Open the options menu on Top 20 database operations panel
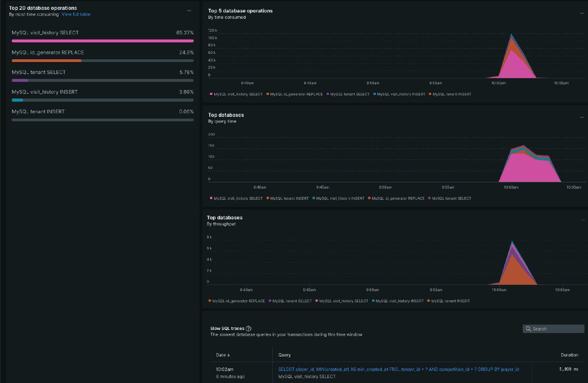The width and height of the screenshot is (588, 383). tap(189, 10)
